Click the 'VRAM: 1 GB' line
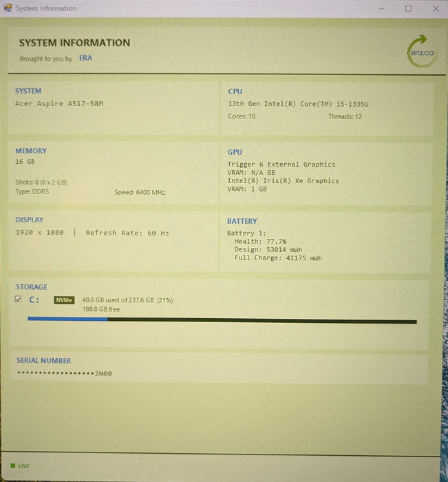448x482 pixels. tap(247, 189)
